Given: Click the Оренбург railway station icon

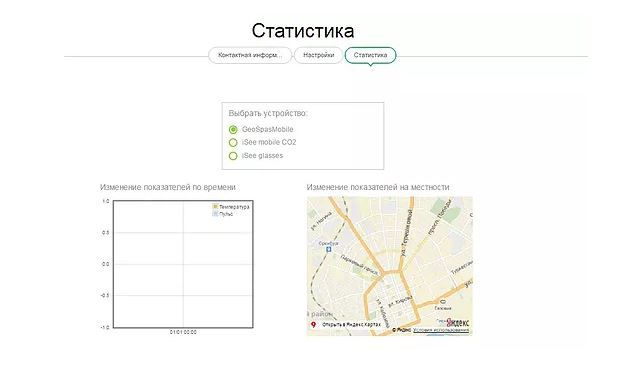Looking at the screenshot, I should coord(329,249).
